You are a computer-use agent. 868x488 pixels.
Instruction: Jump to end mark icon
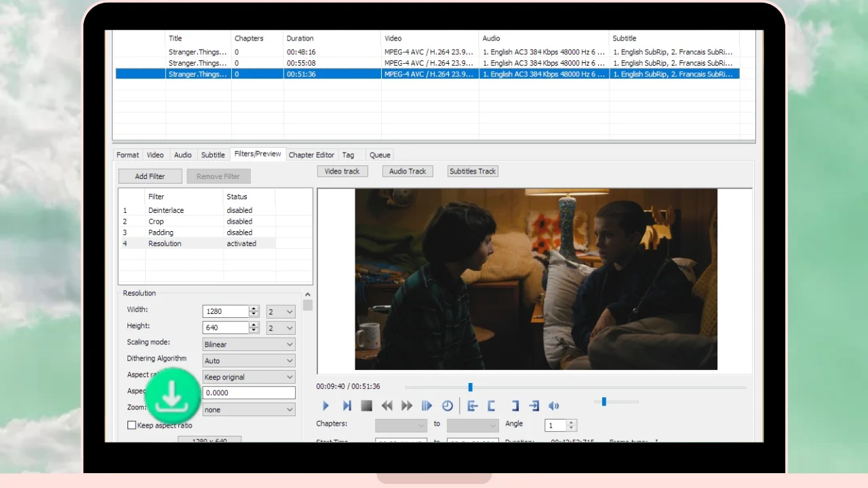(534, 406)
